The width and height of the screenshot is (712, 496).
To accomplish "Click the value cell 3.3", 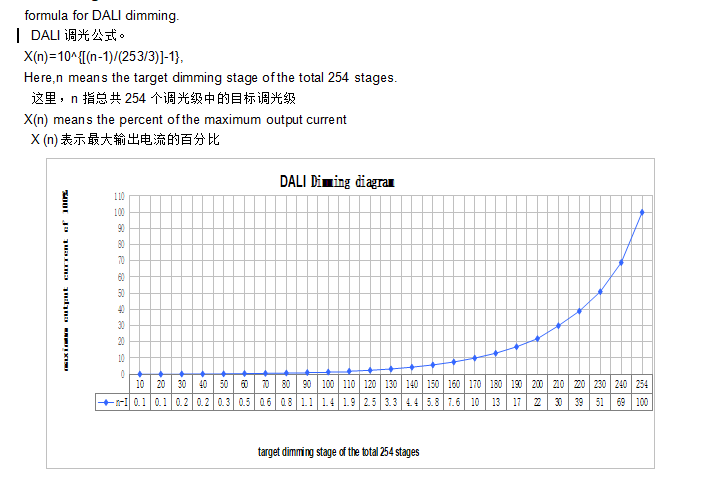I will [x=391, y=402].
